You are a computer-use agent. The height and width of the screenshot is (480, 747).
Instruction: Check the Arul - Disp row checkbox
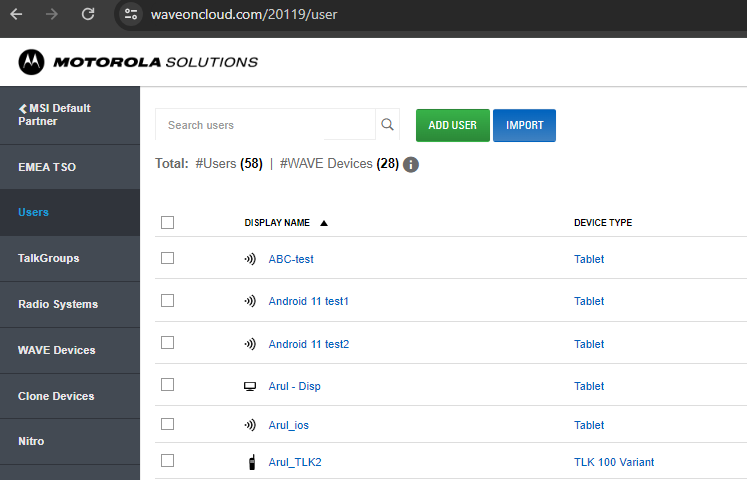(x=167, y=384)
